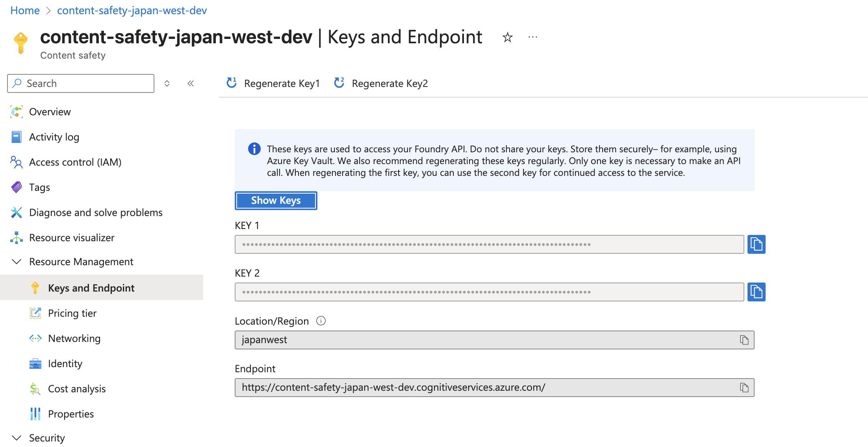Focus the sidebar Search box
The image size is (868, 447).
[81, 83]
